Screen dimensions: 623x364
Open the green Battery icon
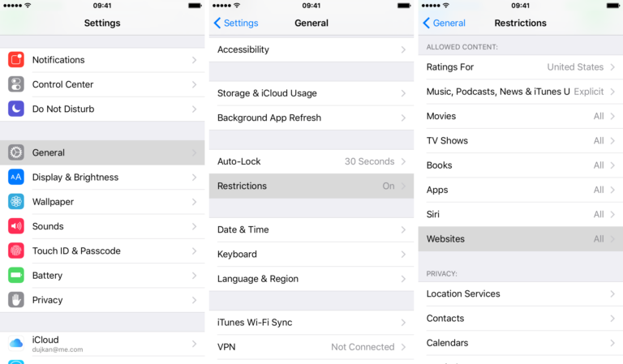tap(16, 276)
